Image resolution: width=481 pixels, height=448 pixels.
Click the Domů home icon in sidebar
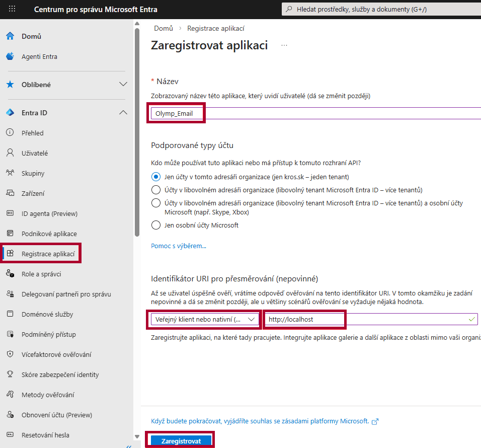point(10,36)
